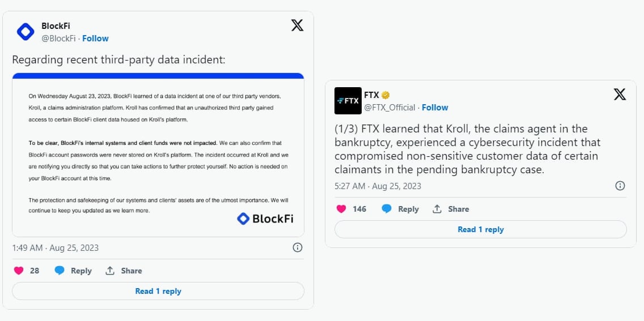Click the info icon on FTX tweet
Screen dimensions: 644x321
(x=620, y=186)
